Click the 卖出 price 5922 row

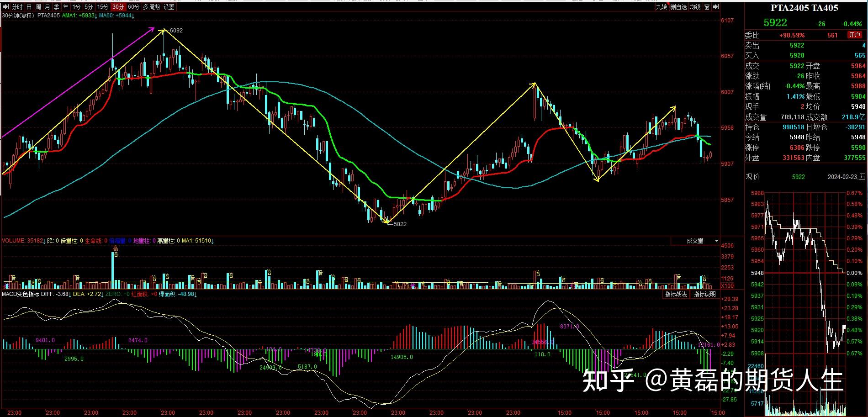point(805,45)
